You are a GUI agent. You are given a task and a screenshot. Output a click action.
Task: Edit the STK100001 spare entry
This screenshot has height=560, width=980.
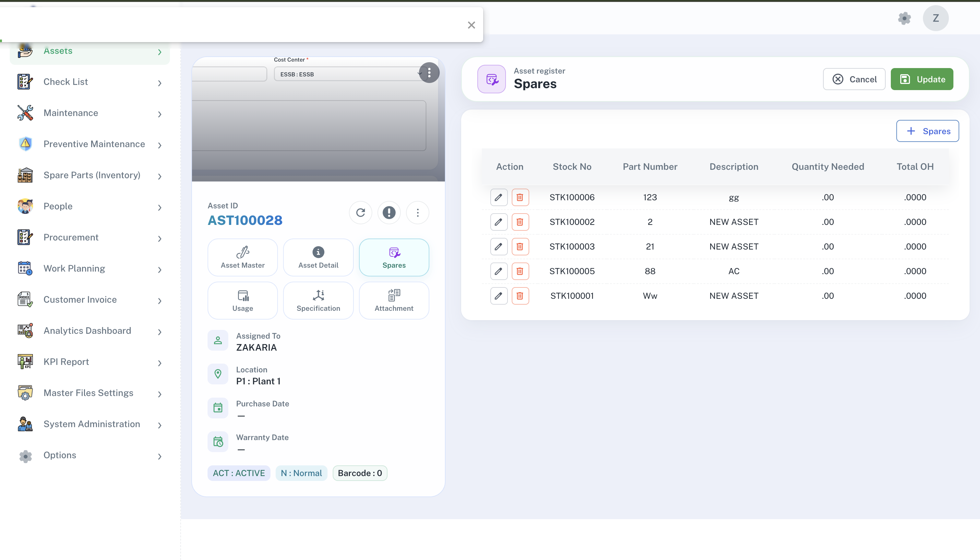click(x=499, y=296)
